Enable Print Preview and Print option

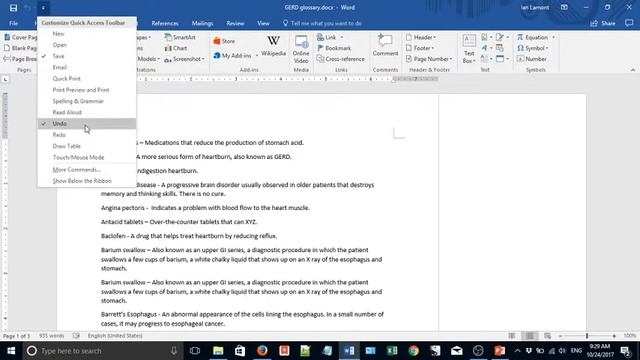(87, 90)
